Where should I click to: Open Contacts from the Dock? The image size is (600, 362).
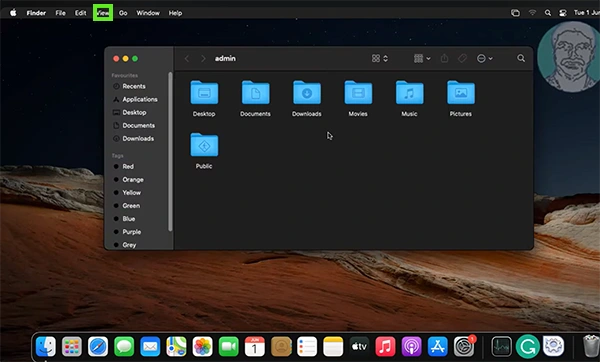coord(281,346)
